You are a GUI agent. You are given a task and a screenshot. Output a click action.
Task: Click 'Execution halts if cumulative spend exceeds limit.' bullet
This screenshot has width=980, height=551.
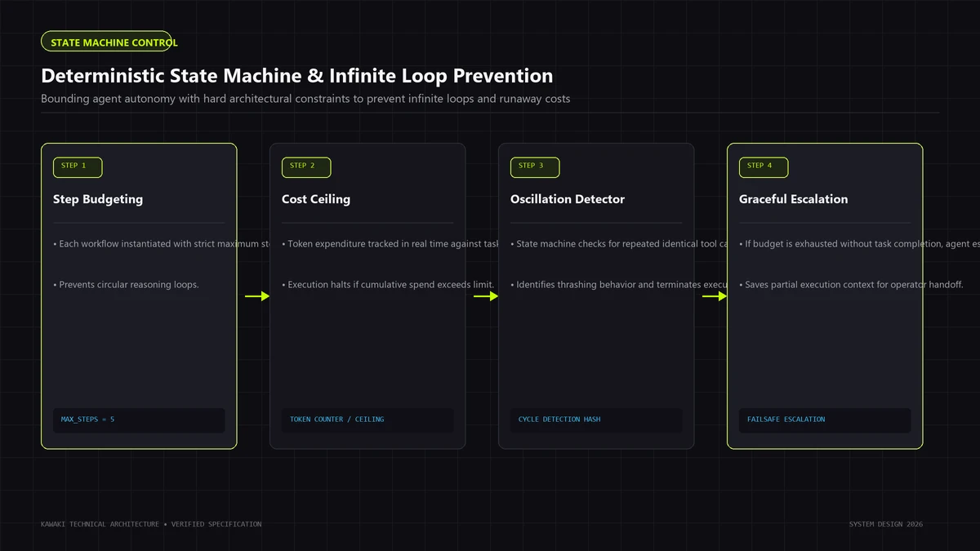point(388,285)
